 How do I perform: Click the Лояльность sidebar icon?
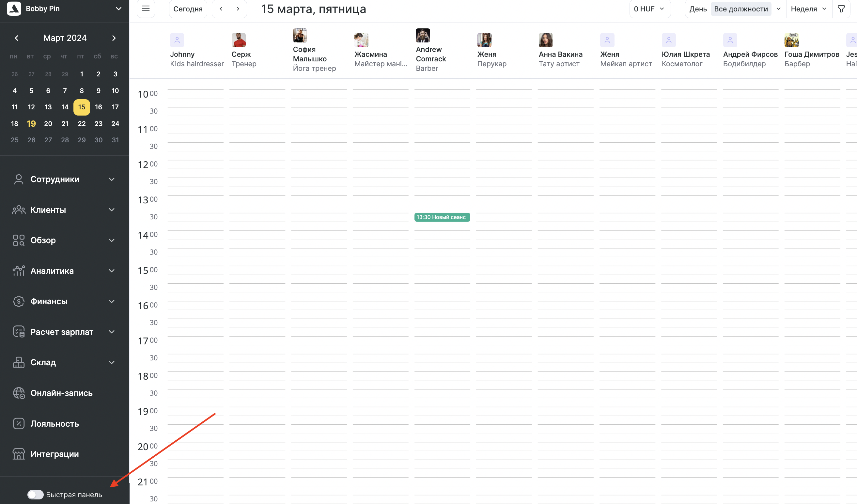[19, 424]
